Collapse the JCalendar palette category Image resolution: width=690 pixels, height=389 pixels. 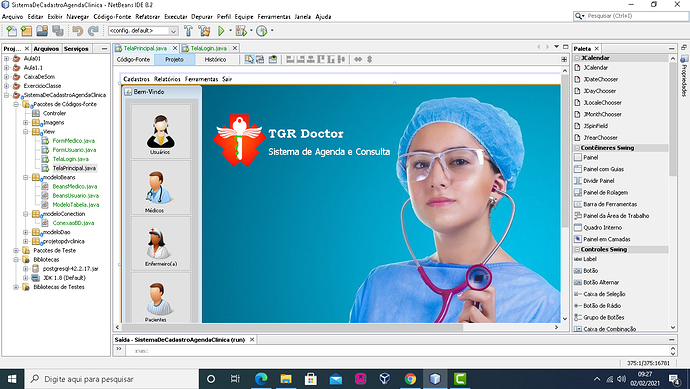tap(577, 58)
